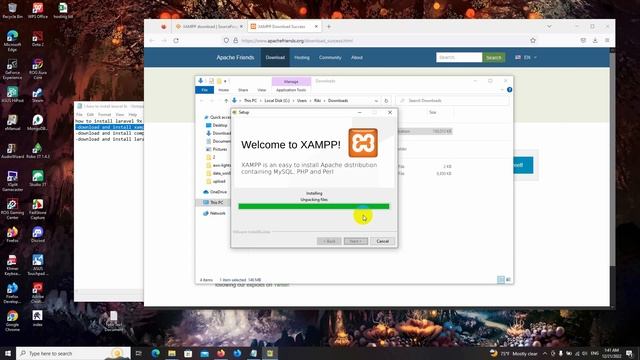This screenshot has height=360, width=640.
Task: Open the Firefox list-all-tabs chevron
Action: point(549,27)
